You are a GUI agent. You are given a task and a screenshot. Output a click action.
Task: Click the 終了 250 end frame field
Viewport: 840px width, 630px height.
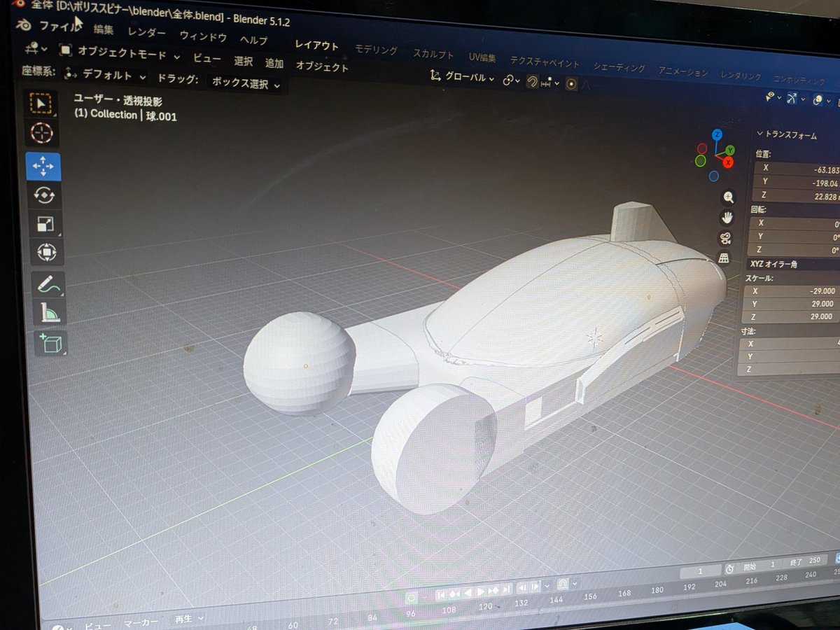point(804,561)
